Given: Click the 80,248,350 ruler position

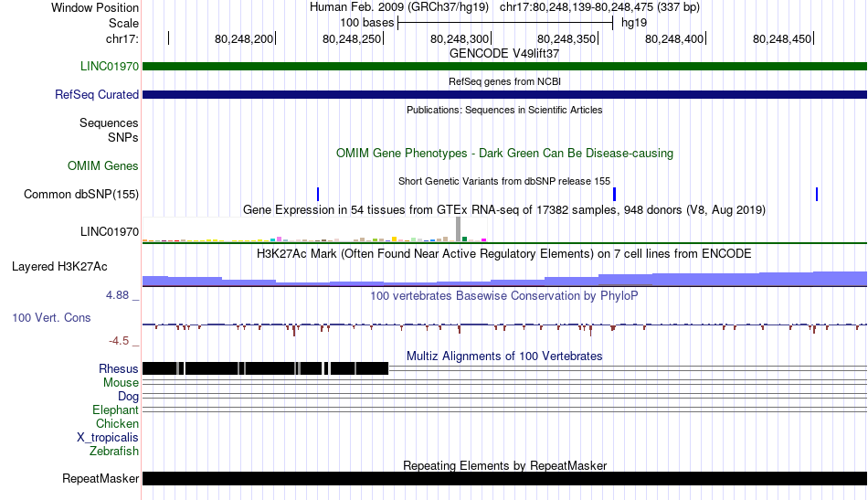Looking at the screenshot, I should [x=566, y=39].
